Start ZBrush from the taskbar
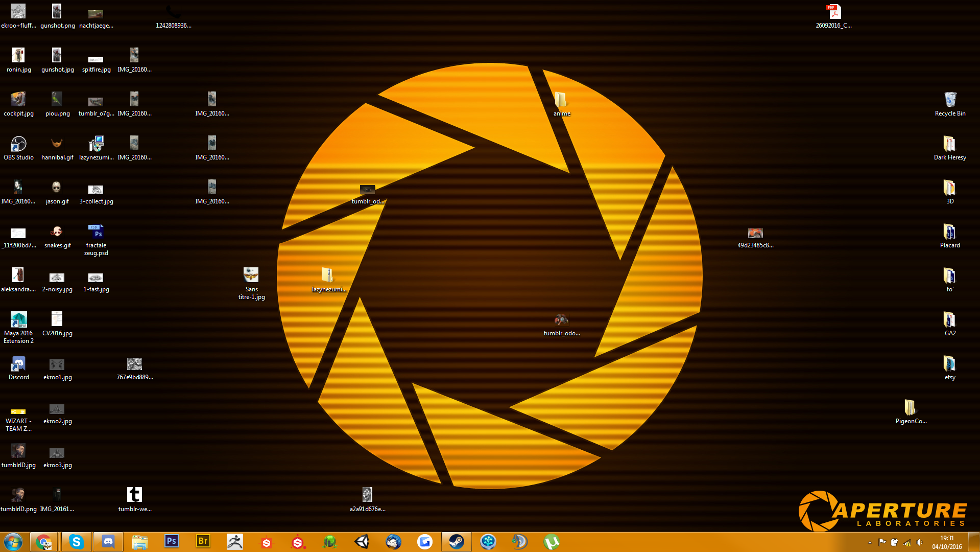 click(x=235, y=541)
